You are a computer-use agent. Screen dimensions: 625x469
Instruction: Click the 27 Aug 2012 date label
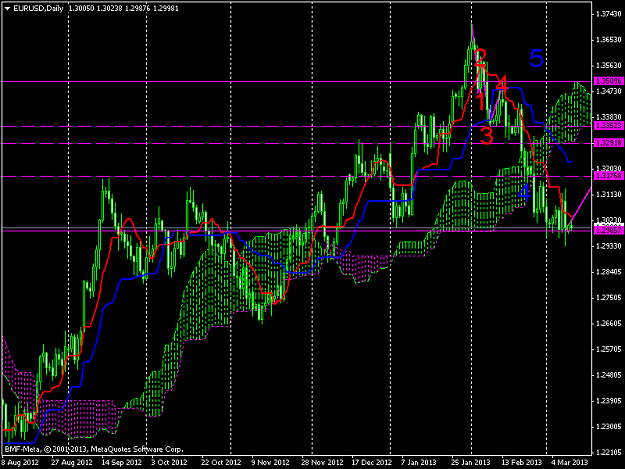(72, 462)
